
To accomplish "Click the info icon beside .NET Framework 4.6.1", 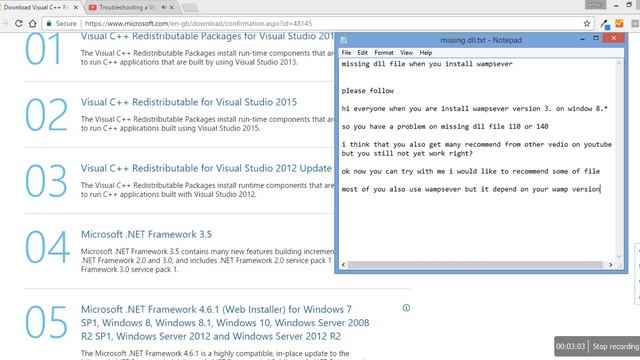I will point(406,308).
